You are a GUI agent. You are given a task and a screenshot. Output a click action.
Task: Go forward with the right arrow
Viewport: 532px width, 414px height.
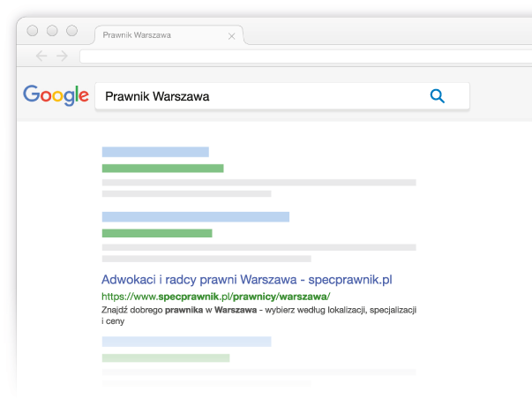(62, 56)
